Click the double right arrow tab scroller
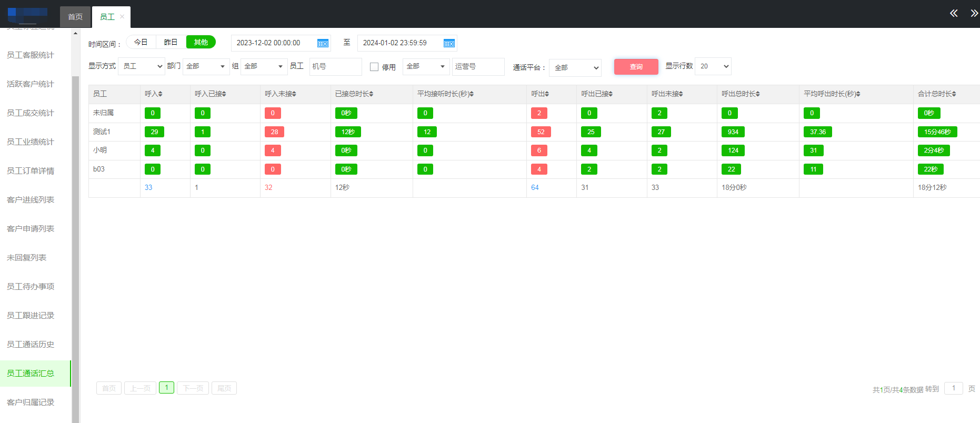The image size is (980, 423). [973, 13]
